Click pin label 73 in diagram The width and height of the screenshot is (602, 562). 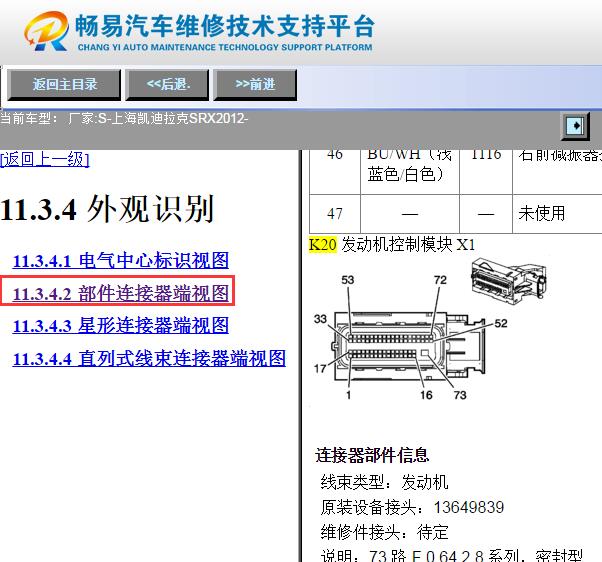pyautogui.click(x=460, y=395)
